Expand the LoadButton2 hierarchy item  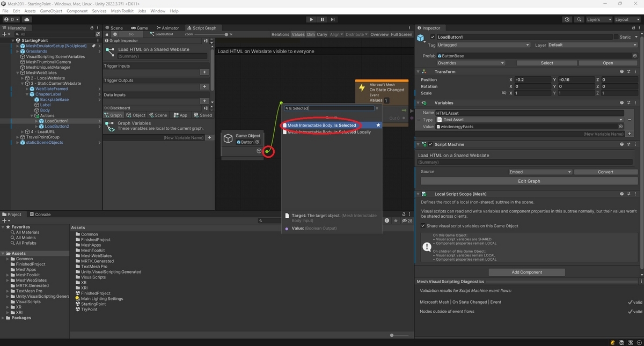coord(36,127)
